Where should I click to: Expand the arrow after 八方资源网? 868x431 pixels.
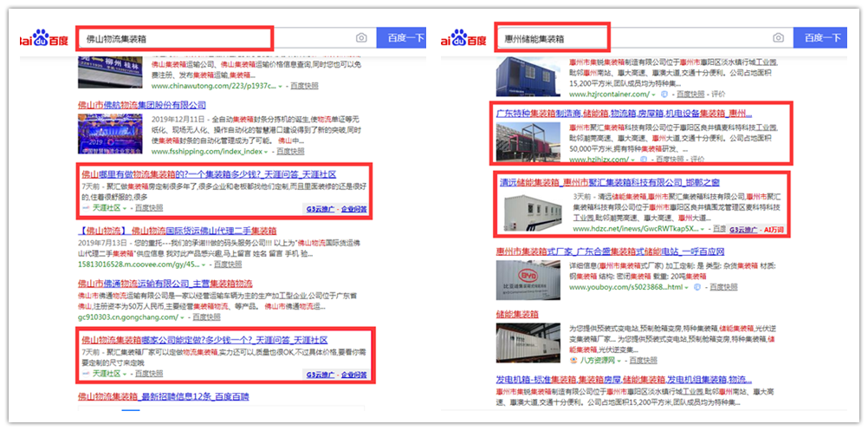click(619, 360)
